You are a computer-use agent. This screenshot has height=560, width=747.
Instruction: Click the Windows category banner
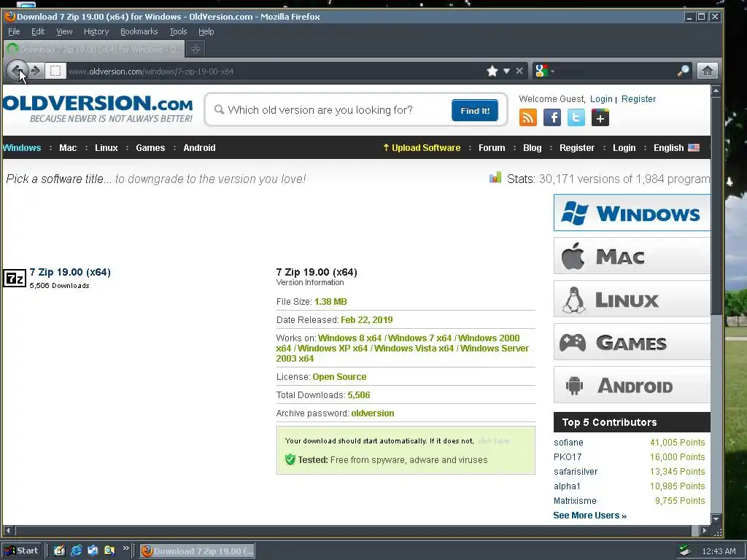[632, 213]
